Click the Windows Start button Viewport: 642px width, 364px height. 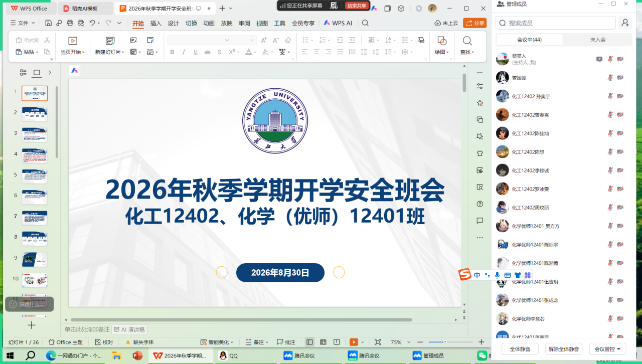coord(11,355)
